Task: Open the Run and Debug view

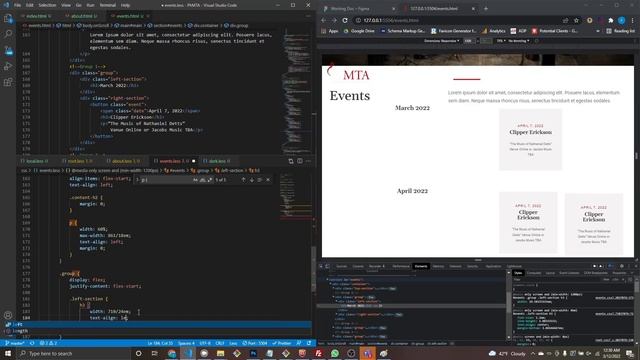Action: point(8,66)
